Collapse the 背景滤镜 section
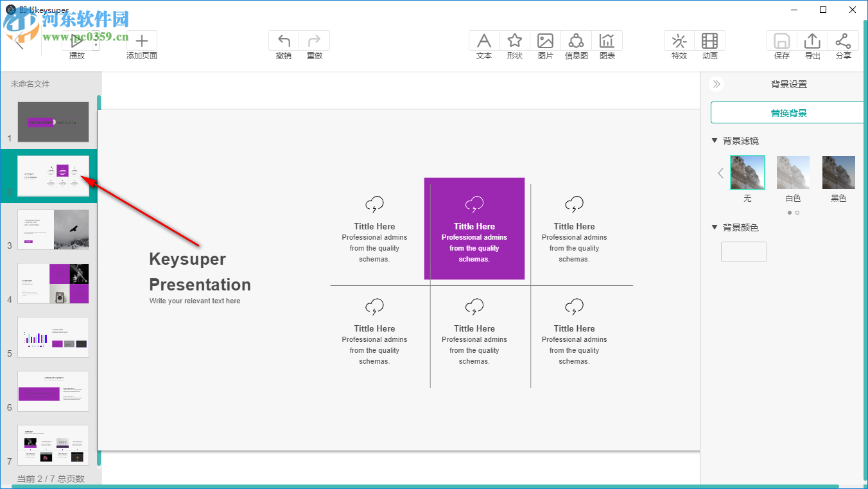This screenshot has width=868, height=489. (x=715, y=141)
